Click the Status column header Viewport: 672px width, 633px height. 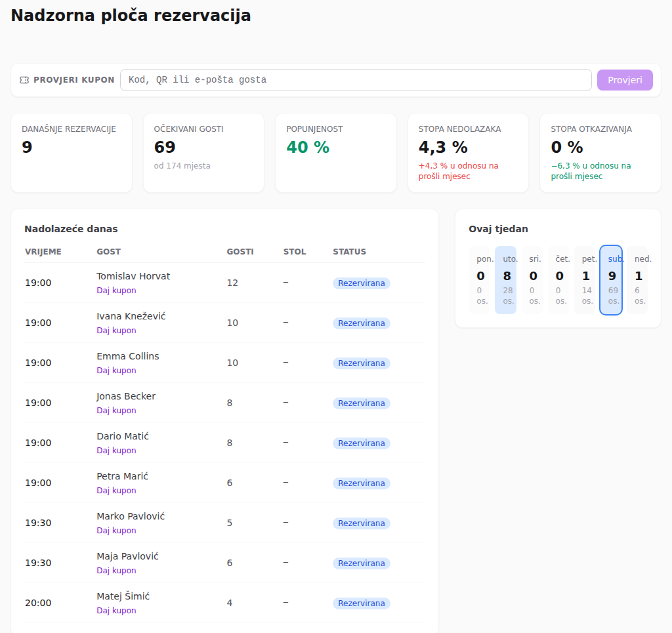(349, 252)
